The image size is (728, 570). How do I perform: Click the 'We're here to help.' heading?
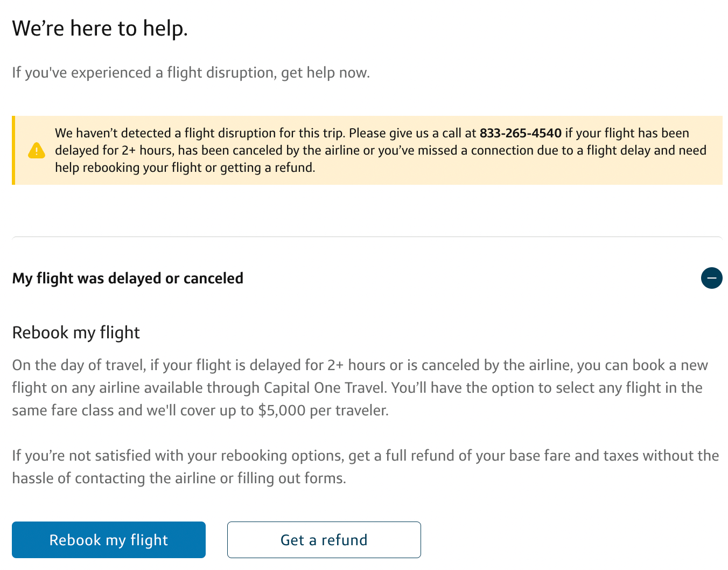click(x=100, y=28)
